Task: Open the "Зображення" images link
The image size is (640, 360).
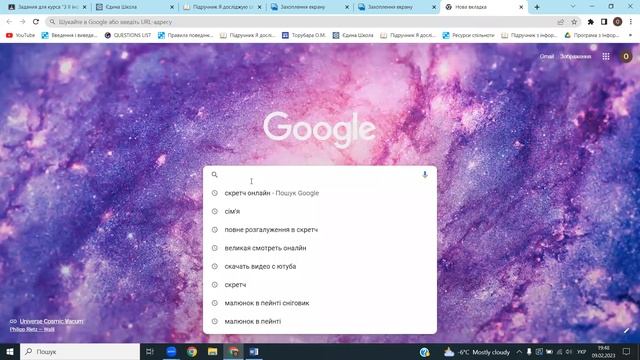Action: click(576, 56)
